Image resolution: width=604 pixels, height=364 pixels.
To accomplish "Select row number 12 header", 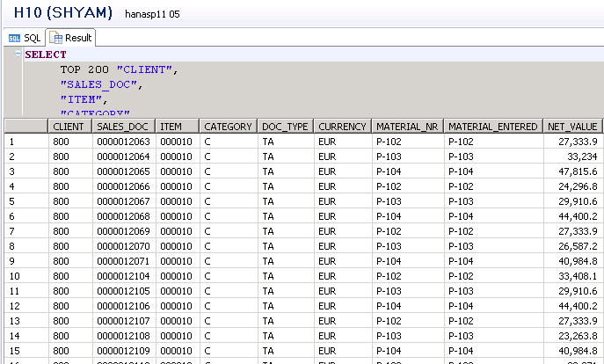I will (26, 306).
